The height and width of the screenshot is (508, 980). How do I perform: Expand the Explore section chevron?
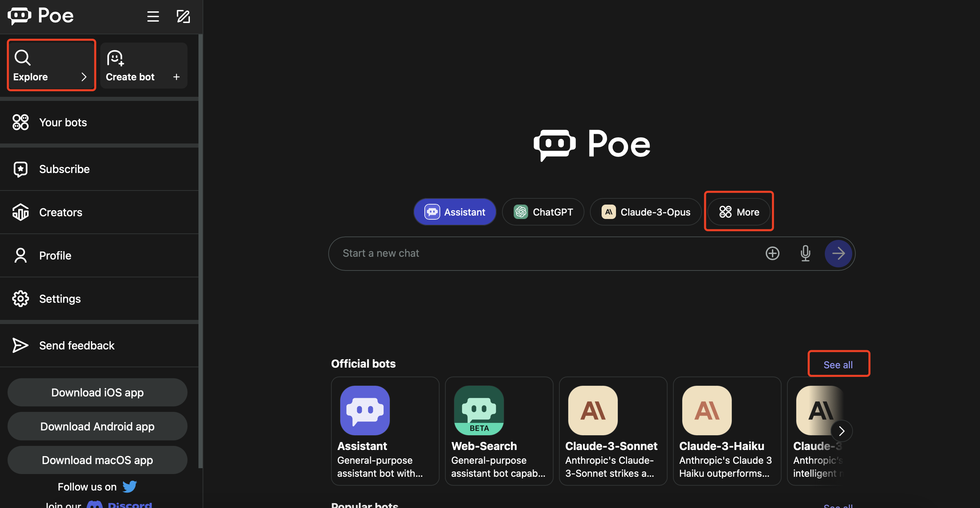(84, 77)
